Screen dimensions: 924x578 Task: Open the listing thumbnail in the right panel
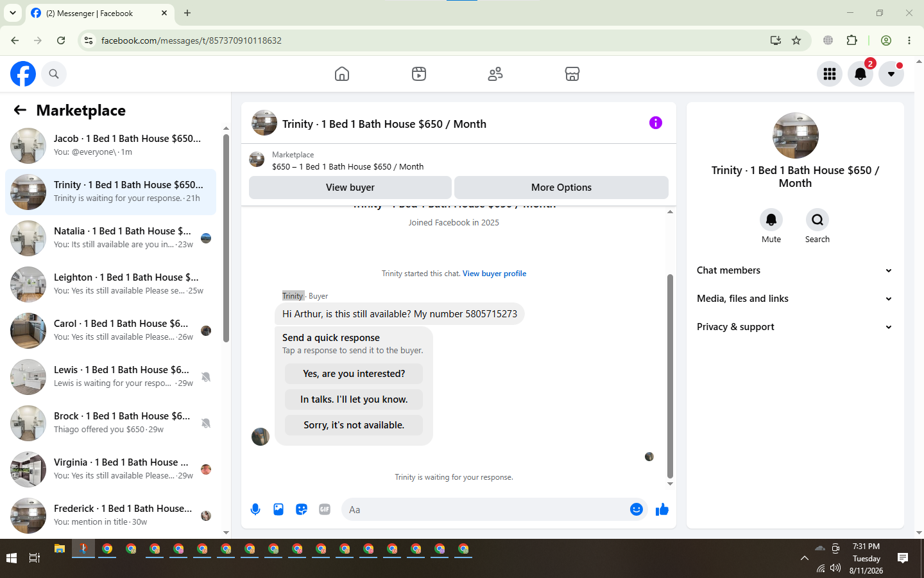[x=796, y=136]
